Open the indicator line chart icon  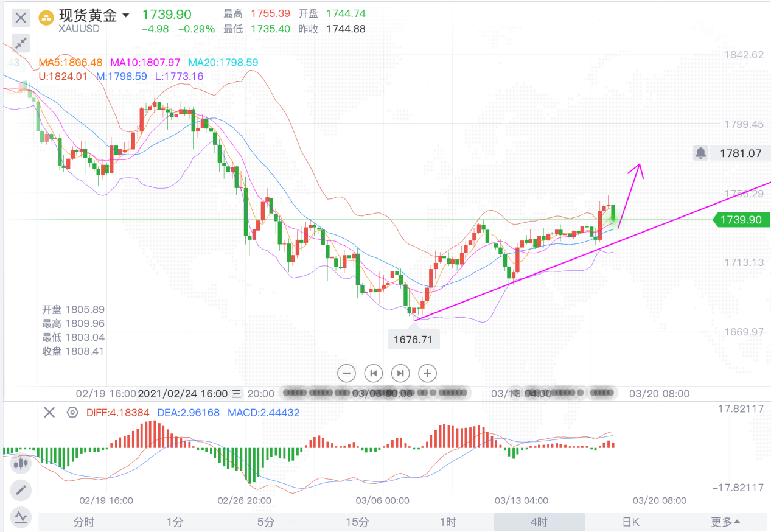tap(21, 517)
